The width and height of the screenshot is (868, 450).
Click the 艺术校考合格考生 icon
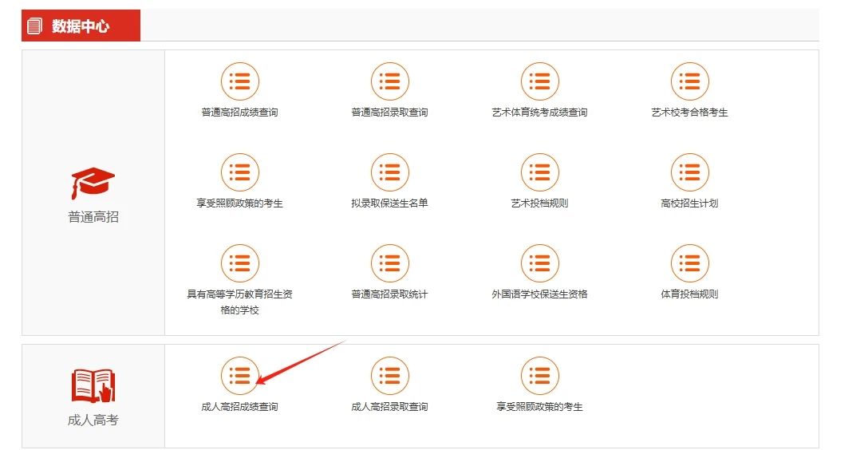[x=690, y=81]
